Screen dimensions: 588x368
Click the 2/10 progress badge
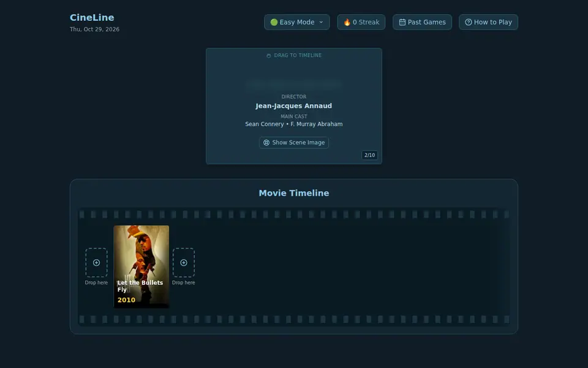[x=370, y=155]
